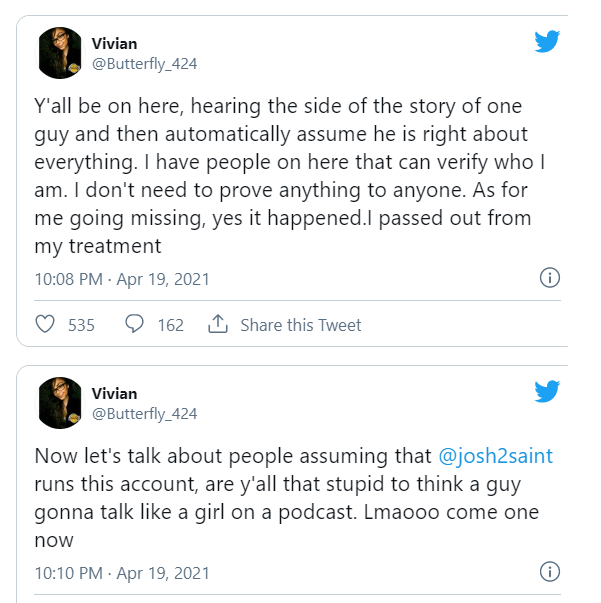
Task: Click the share arrow icon on first tweet
Action: (x=217, y=325)
